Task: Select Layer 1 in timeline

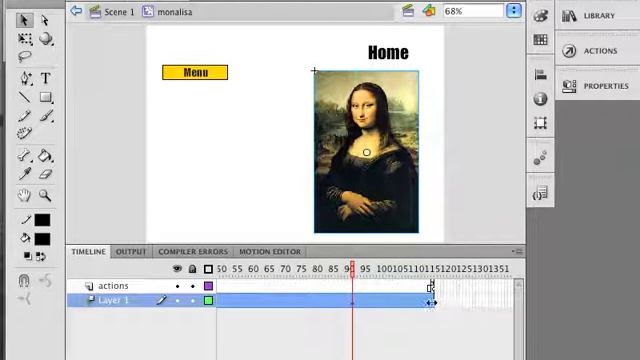Action: pos(113,300)
